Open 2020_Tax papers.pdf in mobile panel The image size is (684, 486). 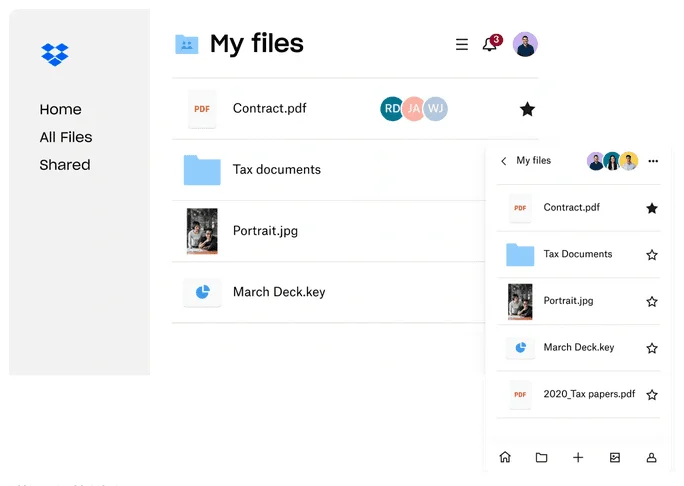[589, 394]
